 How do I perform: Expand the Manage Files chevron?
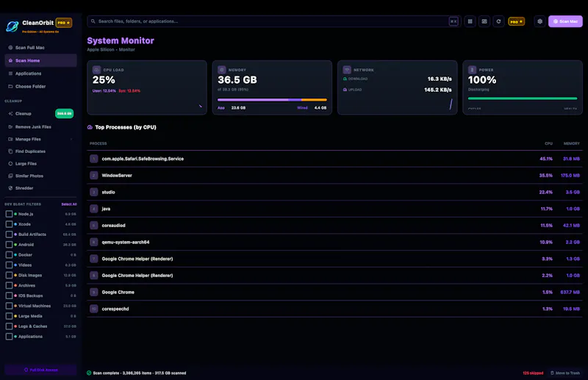71,139
